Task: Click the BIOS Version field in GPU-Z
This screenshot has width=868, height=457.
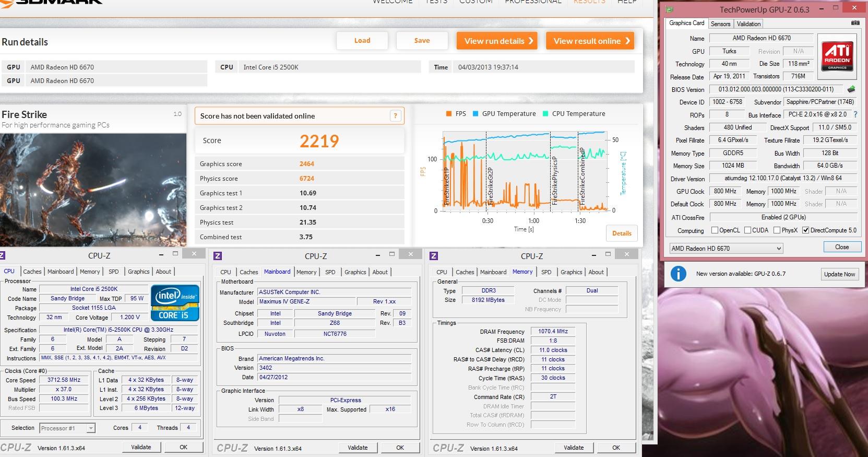Action: click(776, 89)
